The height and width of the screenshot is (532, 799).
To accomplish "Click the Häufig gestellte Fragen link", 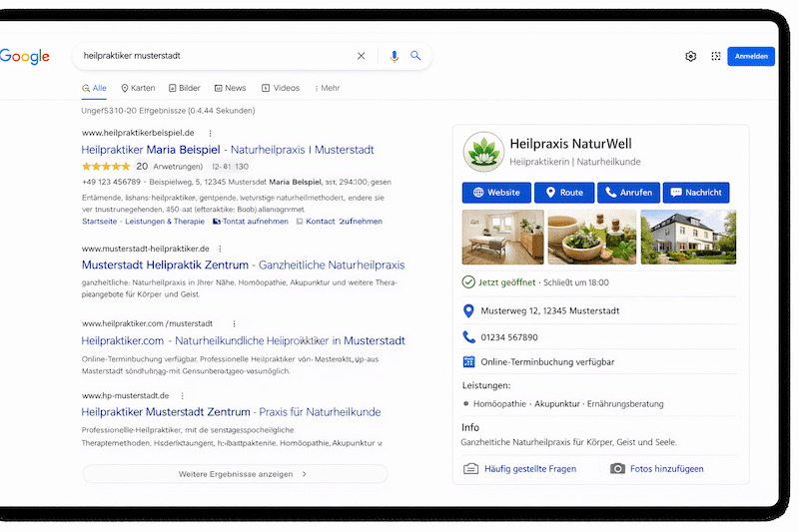I will (530, 469).
